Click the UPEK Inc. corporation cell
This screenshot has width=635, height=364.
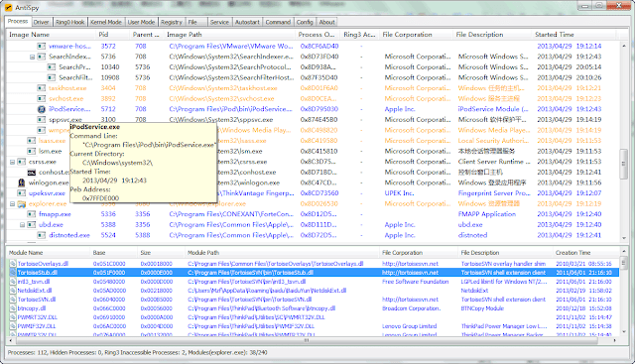[x=399, y=193]
